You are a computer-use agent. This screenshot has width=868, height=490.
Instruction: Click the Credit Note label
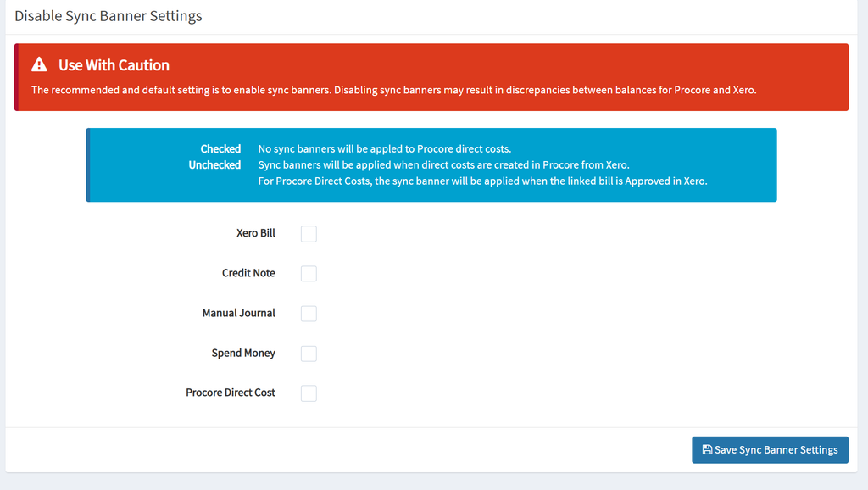pyautogui.click(x=248, y=273)
